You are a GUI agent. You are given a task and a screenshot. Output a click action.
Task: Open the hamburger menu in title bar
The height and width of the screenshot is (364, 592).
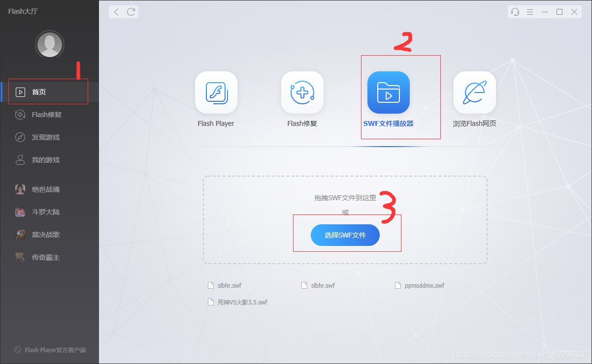click(530, 12)
